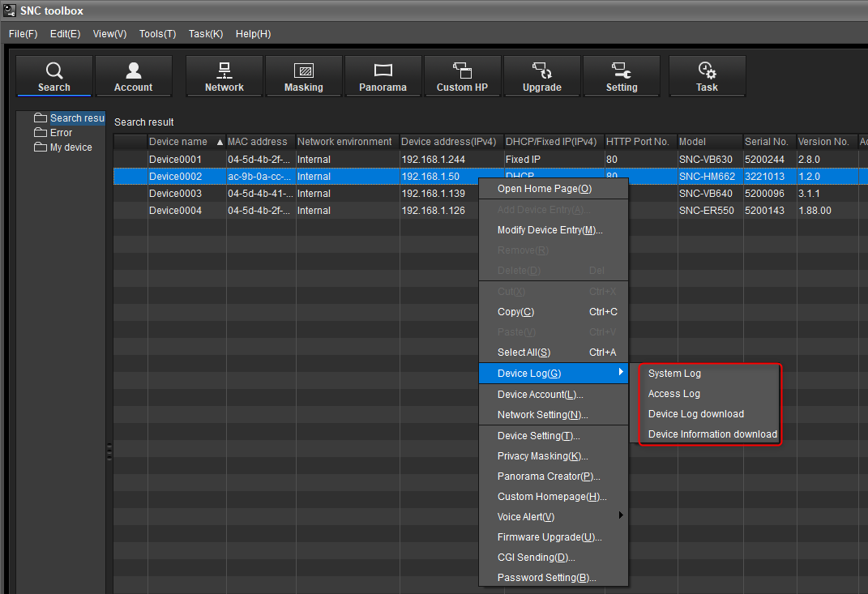Sort by the Device name column header
The height and width of the screenshot is (594, 868).
[x=178, y=142]
